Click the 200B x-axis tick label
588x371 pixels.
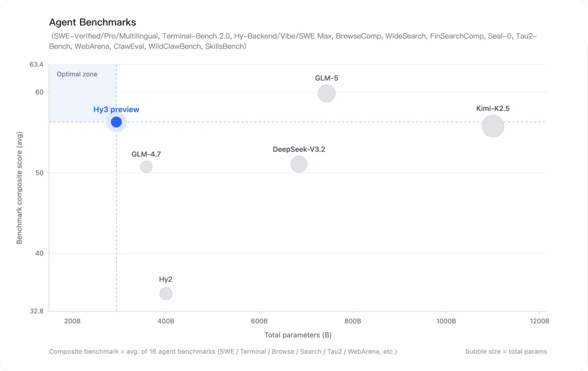(72, 321)
